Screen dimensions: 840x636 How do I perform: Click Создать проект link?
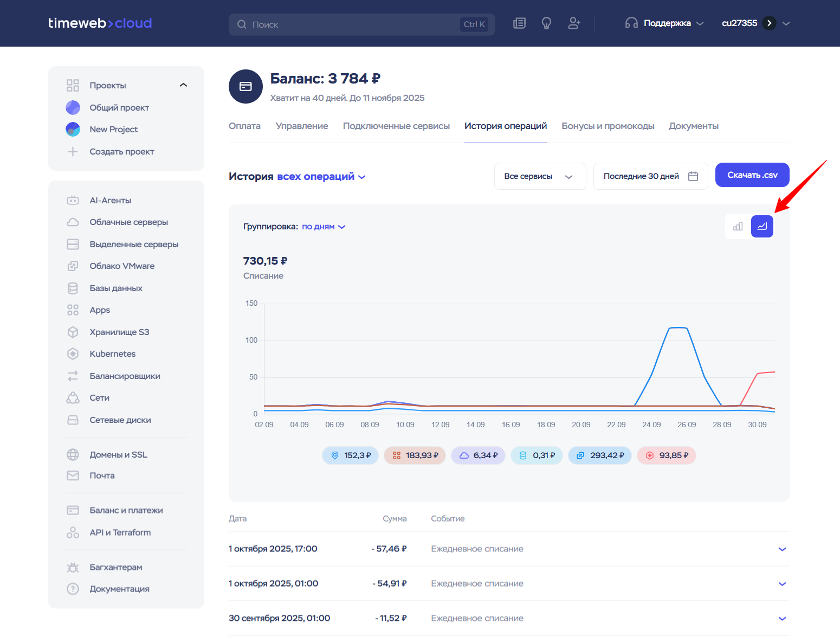coord(121,152)
